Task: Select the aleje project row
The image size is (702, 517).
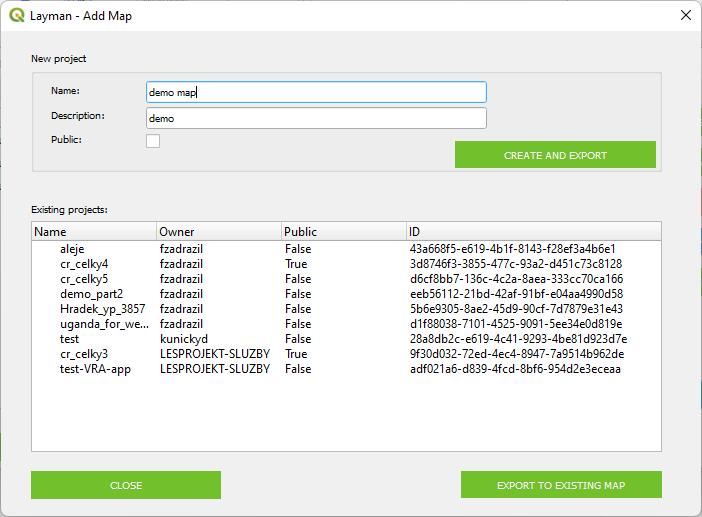Action: pyautogui.click(x=346, y=249)
